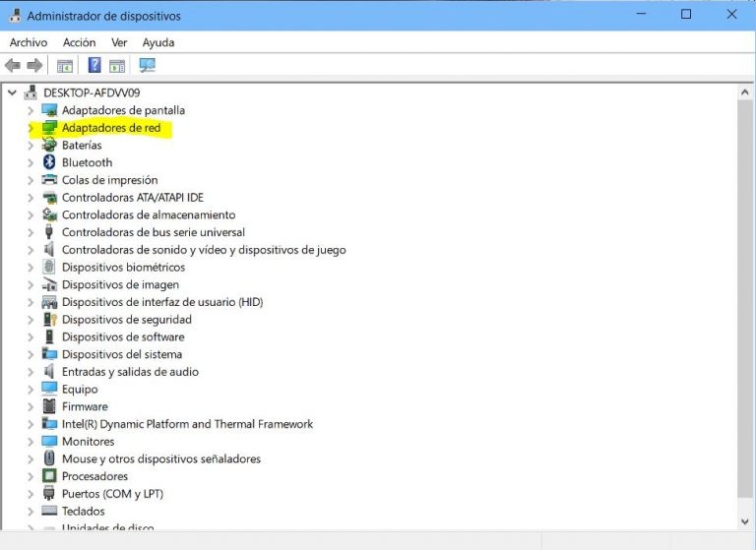Image resolution: width=756 pixels, height=550 pixels.
Task: Click the scrollbar down arrow
Action: [744, 521]
